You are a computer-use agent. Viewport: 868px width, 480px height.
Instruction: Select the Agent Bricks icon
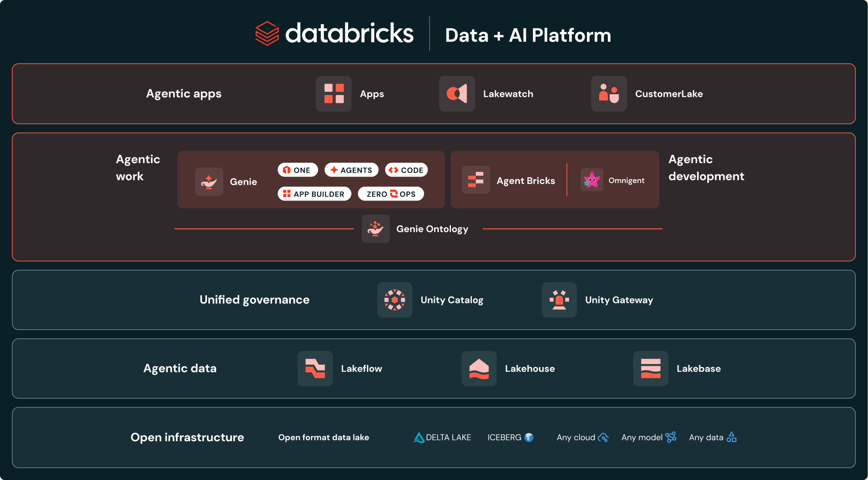(476, 180)
